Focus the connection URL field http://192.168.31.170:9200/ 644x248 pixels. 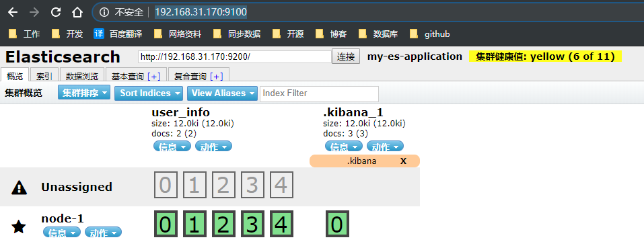click(x=234, y=56)
